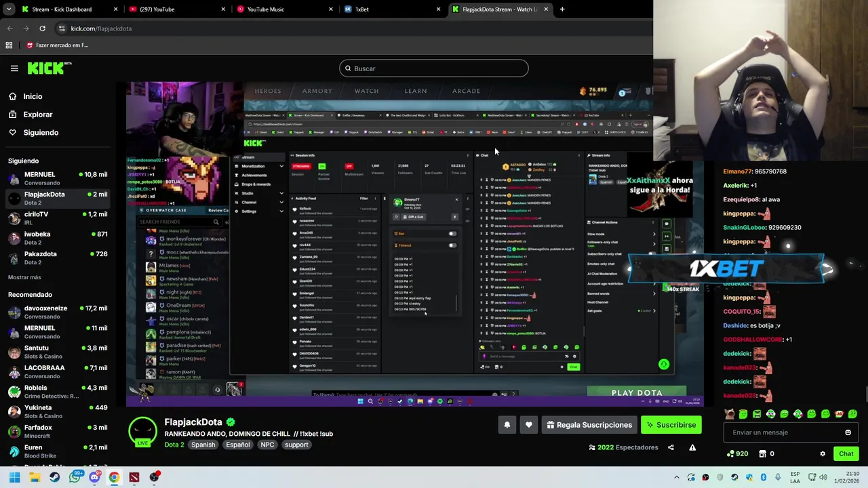
Task: Open chat shop store icon
Action: (x=762, y=454)
